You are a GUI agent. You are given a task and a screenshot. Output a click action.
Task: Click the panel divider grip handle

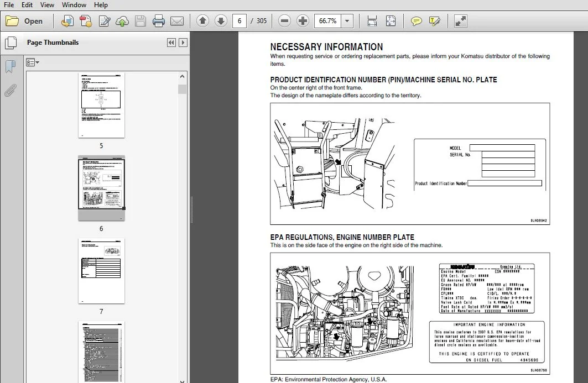pyautogui.click(x=191, y=210)
